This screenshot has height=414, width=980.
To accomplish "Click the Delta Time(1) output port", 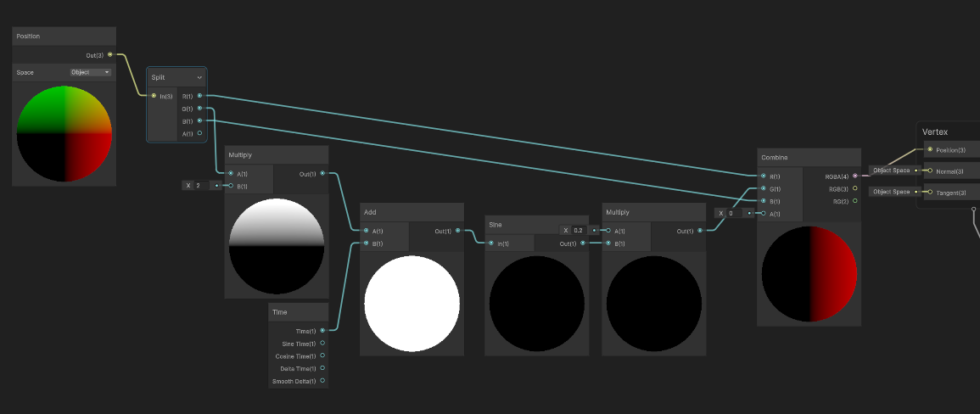I will (322, 368).
